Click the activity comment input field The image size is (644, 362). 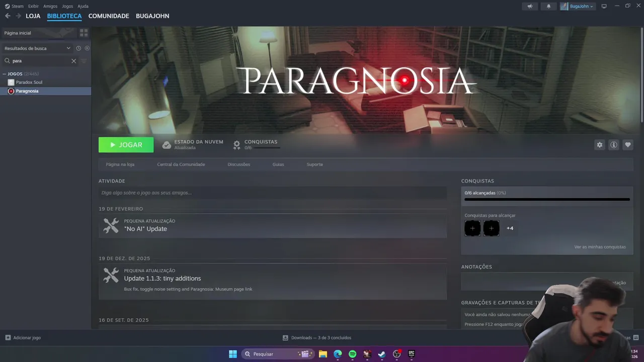272,193
